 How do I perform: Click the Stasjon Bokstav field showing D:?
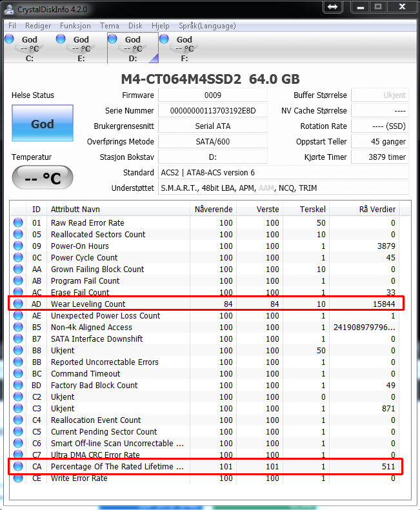tap(213, 157)
